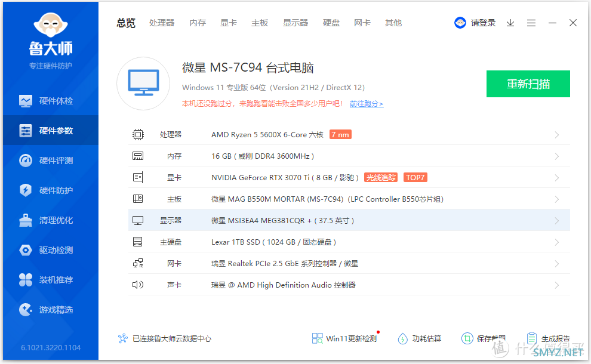Click the motherboard icon
The width and height of the screenshot is (591, 364).
[x=138, y=199]
